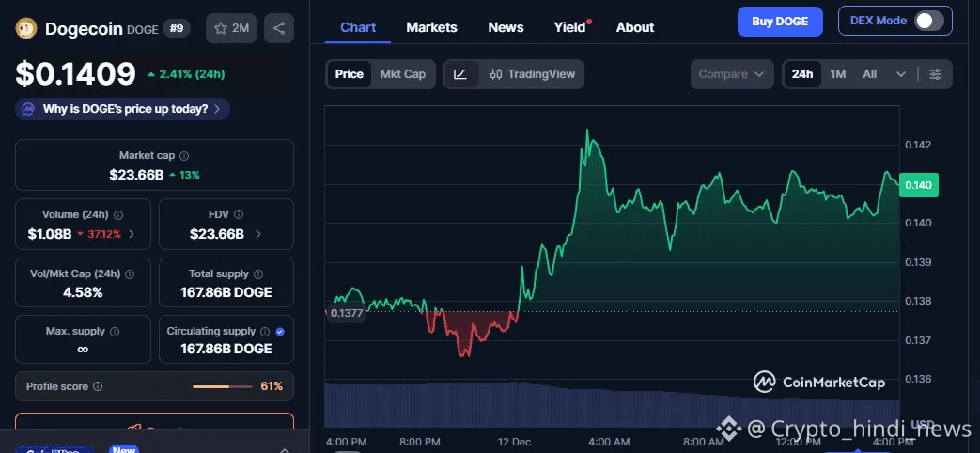Click the share icon next to Dogecoin
The width and height of the screenshot is (980, 453).
[x=279, y=28]
